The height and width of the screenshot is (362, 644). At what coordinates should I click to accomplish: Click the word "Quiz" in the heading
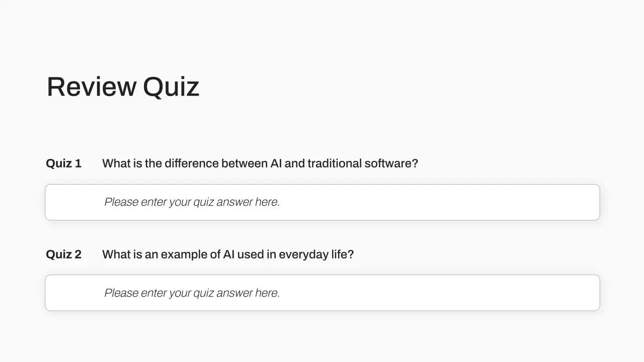(171, 86)
